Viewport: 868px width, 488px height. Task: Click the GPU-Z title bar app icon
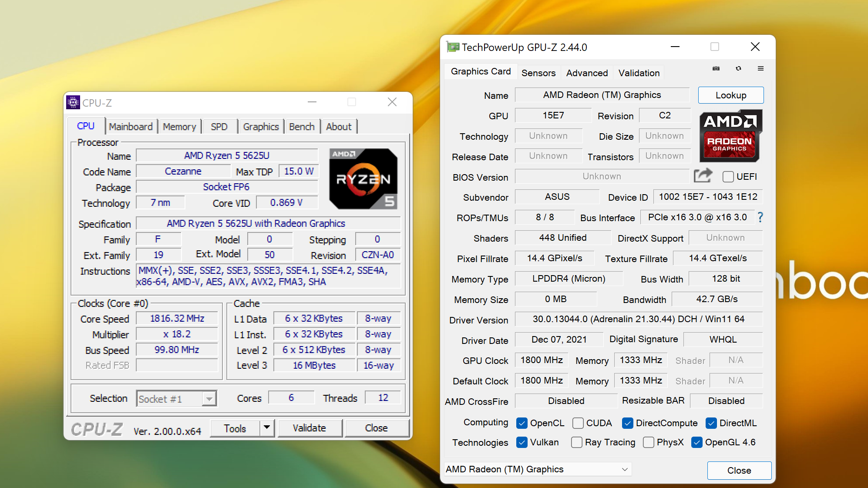point(453,47)
